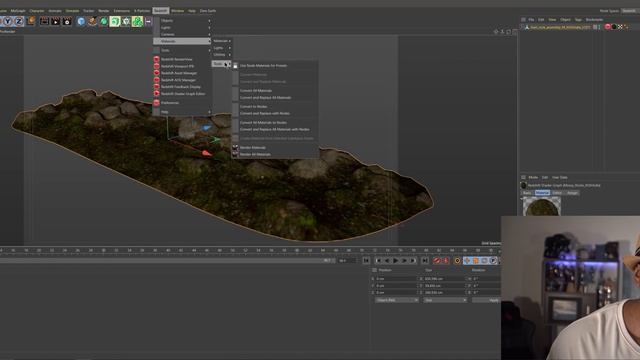Open Redshift Feedback Display entry
Viewport: 640px width, 360px height.
182,87
